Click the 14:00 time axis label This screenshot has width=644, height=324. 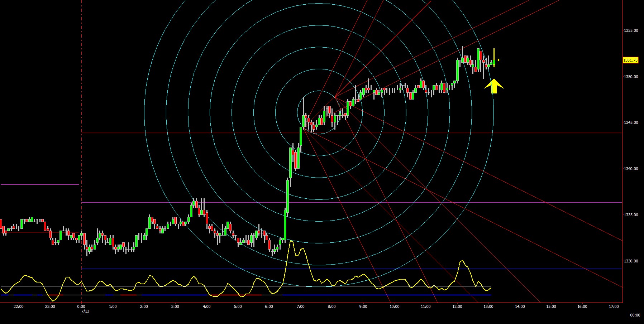[520, 306]
